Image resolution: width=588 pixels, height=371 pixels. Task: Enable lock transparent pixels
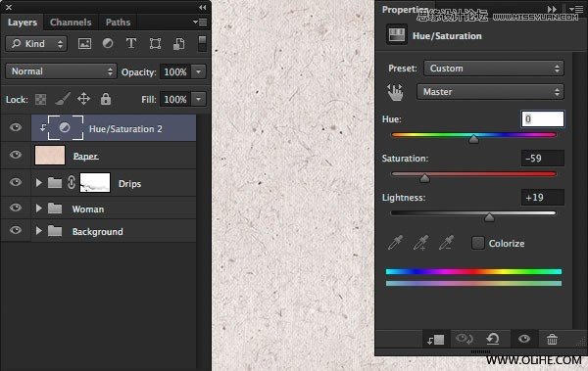pos(40,99)
